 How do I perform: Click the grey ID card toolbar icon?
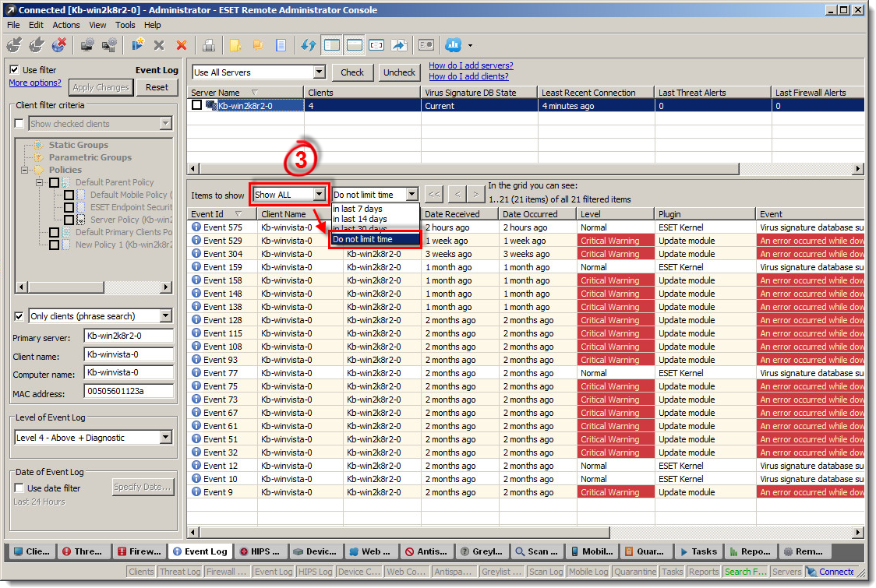426,45
